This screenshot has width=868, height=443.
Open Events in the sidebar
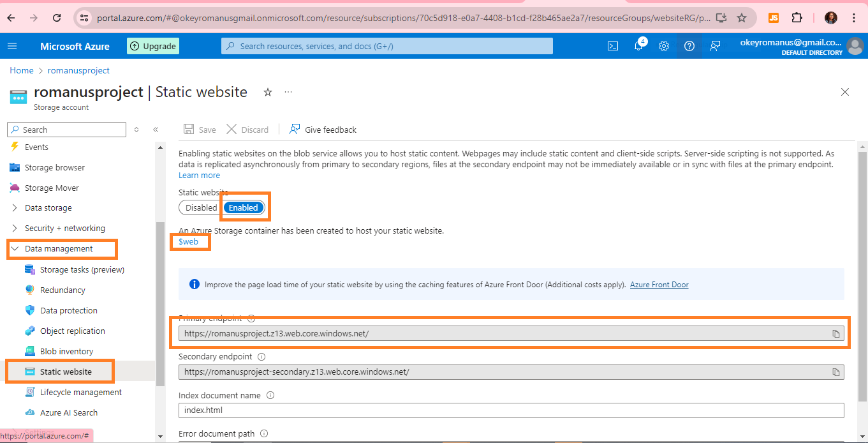(36, 147)
